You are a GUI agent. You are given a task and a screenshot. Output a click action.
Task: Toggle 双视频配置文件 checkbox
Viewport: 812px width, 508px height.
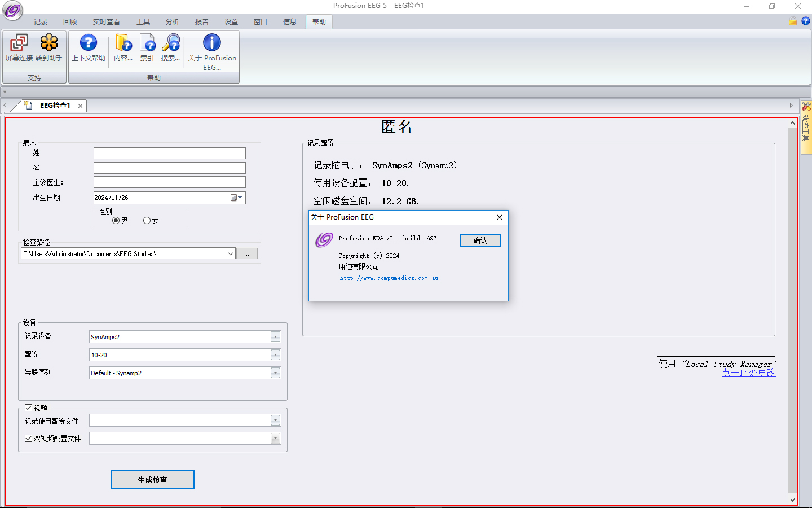28,438
